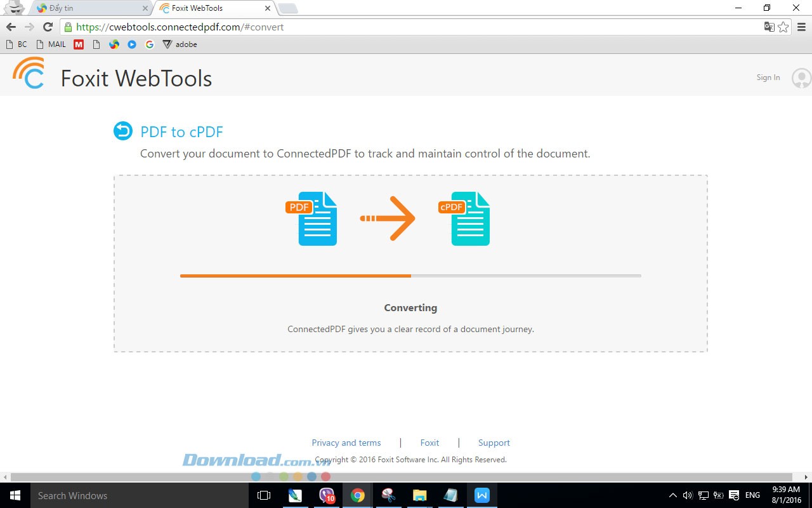Screen dimensions: 812x508
Task: Open the Privacy and terms link
Action: click(346, 443)
